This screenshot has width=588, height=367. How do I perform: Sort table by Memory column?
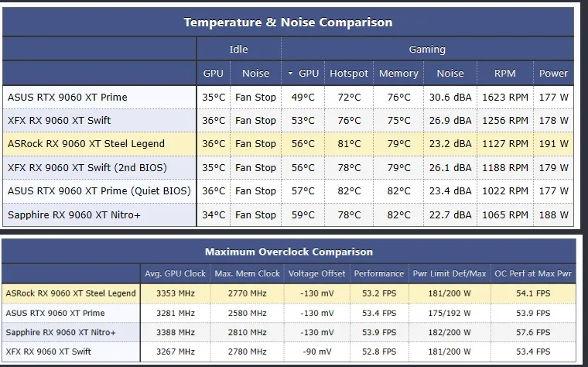[x=398, y=74]
